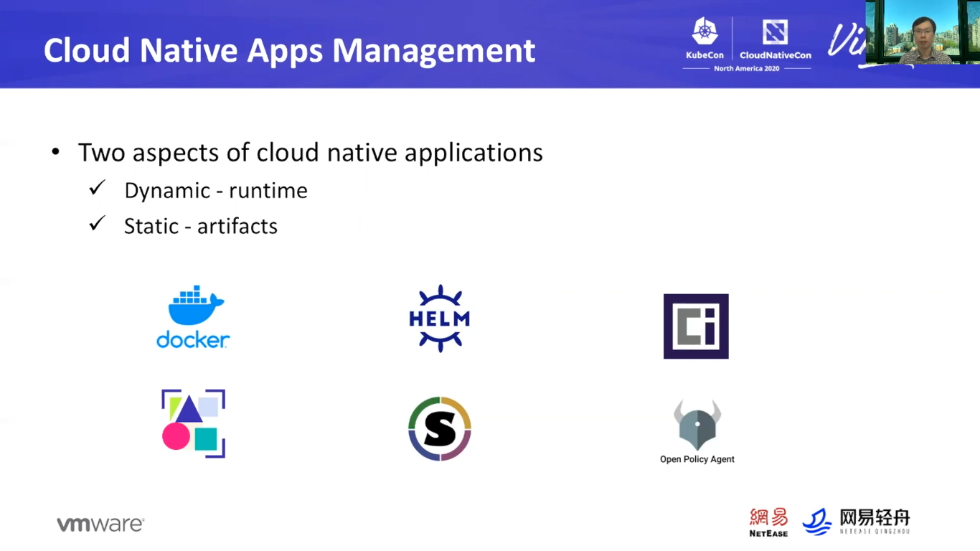Screen dimensions: 980x551
Task: Click the Docker whale logo
Action: (193, 316)
